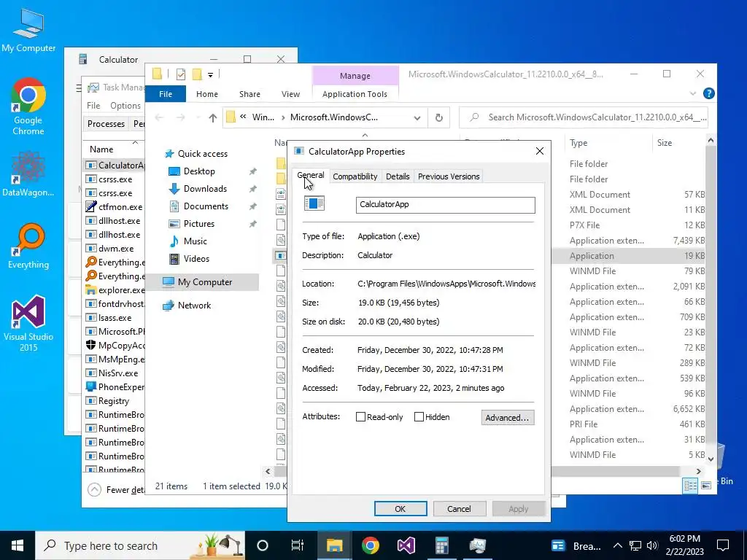Click the Explorer search box
747x560 pixels.
tap(584, 117)
